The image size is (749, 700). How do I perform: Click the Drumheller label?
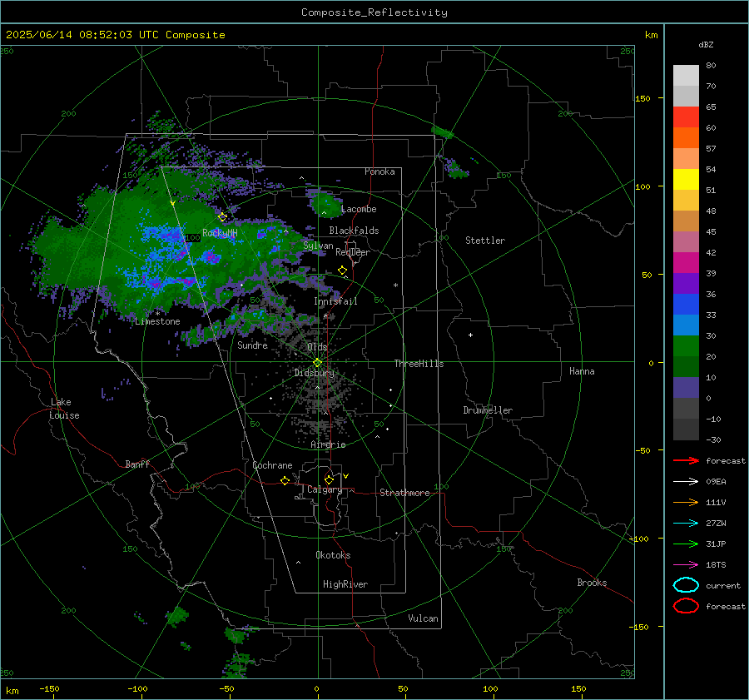coord(488,410)
